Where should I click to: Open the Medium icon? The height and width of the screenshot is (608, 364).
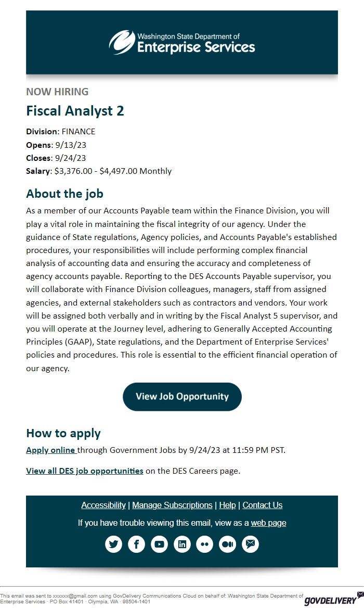227,544
